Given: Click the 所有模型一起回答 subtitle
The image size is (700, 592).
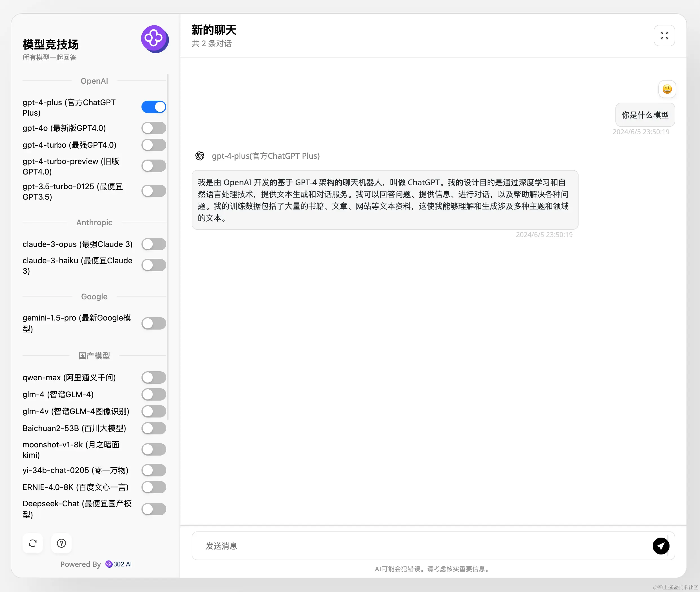Looking at the screenshot, I should click(x=49, y=58).
